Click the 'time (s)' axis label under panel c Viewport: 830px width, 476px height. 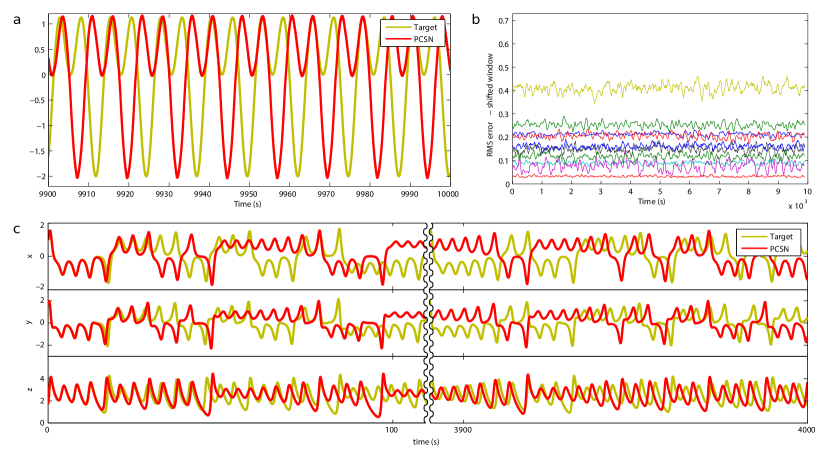(426, 442)
